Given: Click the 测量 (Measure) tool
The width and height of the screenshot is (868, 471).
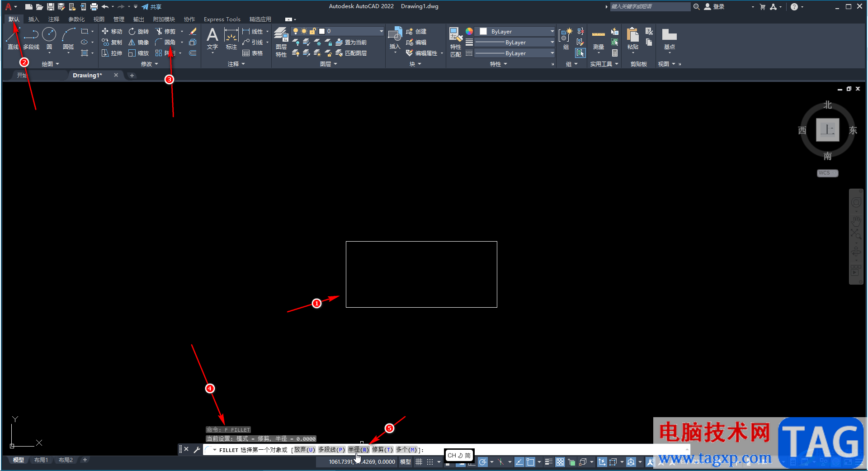Looking at the screenshot, I should point(599,40).
